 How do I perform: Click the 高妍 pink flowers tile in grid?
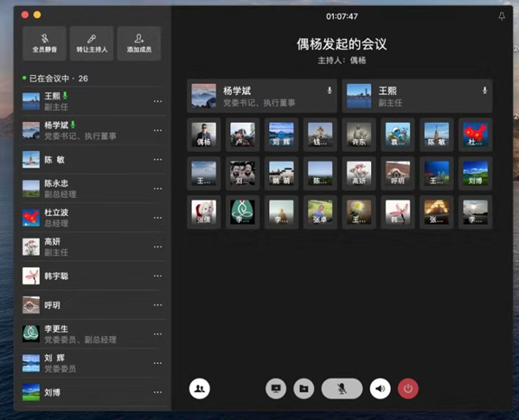click(x=359, y=174)
